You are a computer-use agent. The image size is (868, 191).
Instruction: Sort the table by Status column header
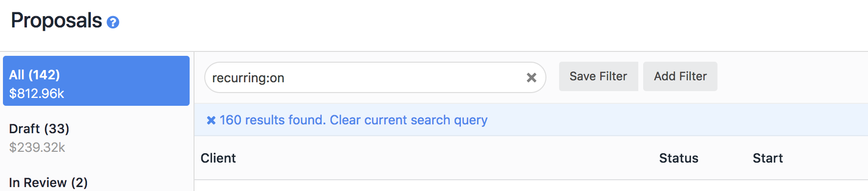tap(678, 158)
